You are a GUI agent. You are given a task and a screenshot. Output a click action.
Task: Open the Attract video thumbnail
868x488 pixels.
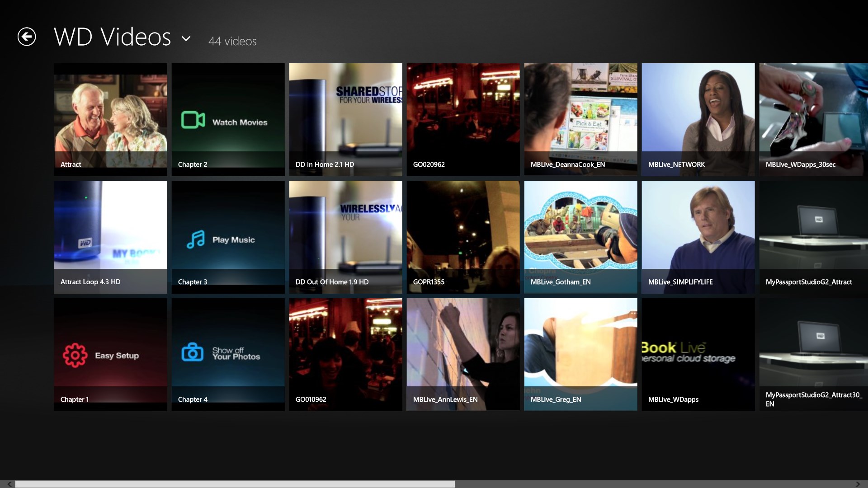click(110, 119)
